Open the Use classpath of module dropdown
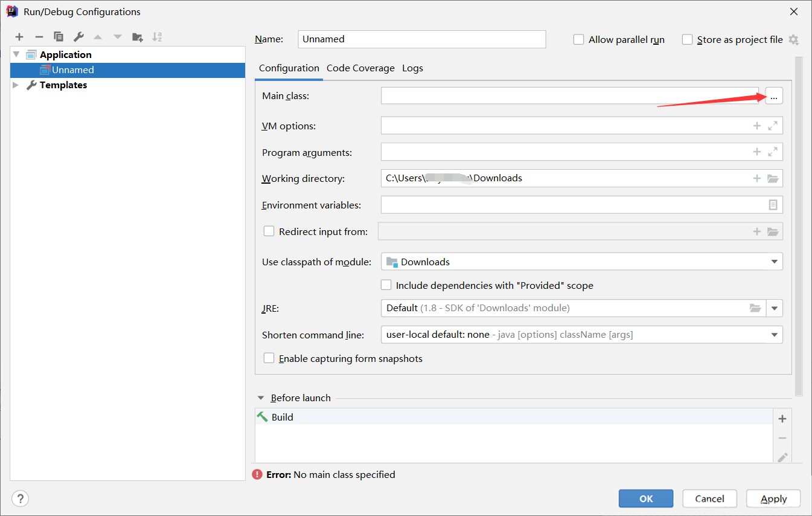Screen dimensions: 812x516 774,262
